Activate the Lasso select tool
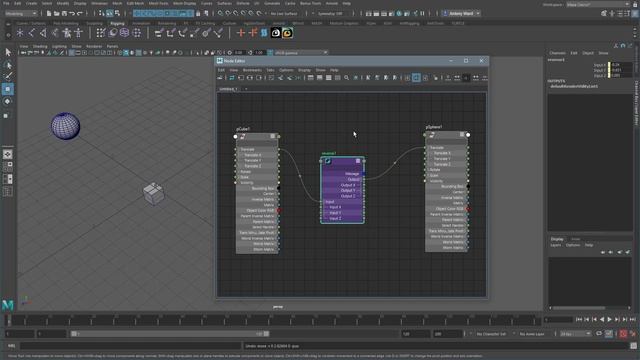 point(8,65)
